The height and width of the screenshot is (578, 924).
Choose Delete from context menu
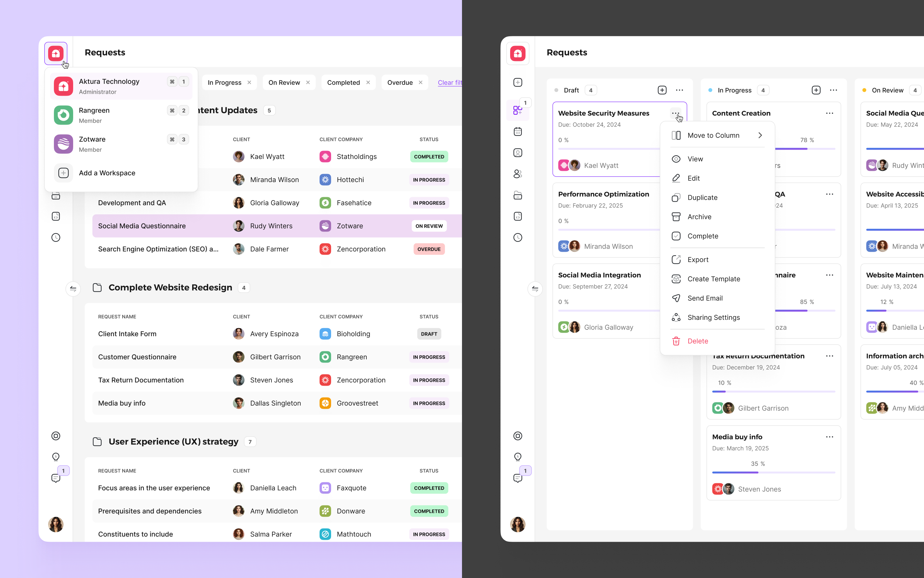tap(717, 341)
